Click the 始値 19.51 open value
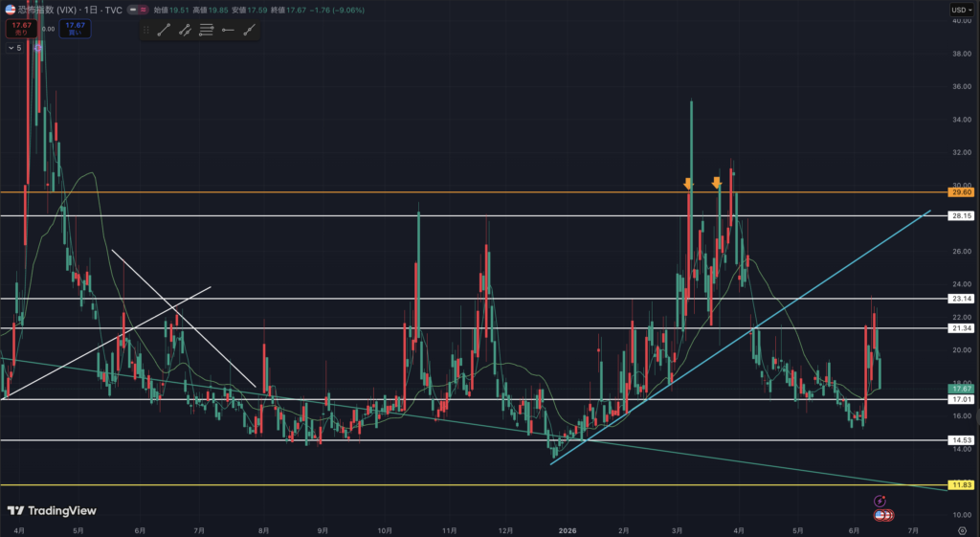 tap(170, 10)
